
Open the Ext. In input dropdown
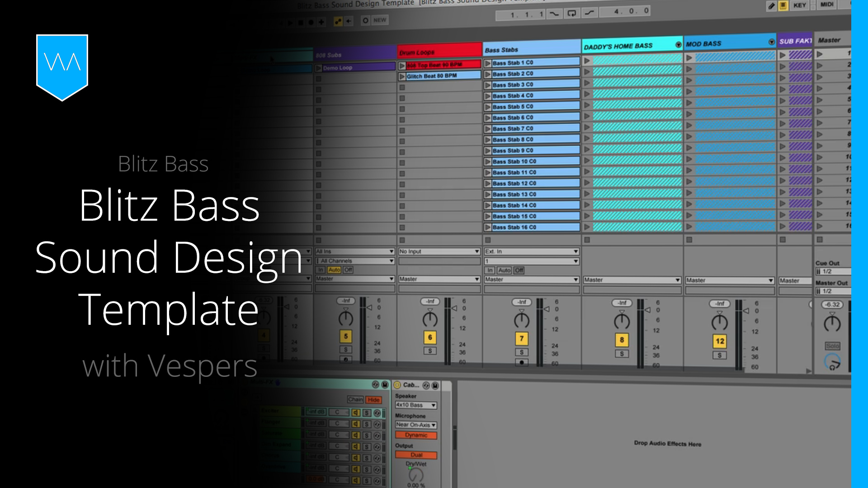(532, 251)
